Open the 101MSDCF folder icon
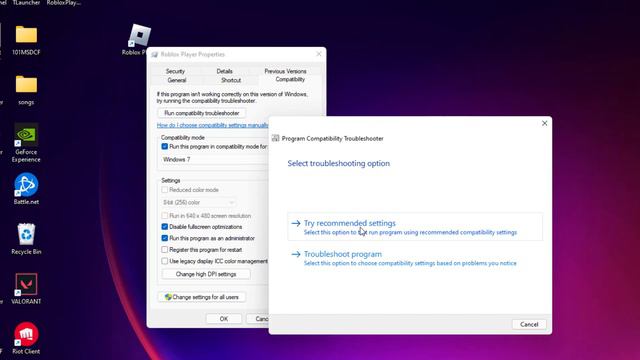This screenshot has width=640, height=360. pos(26,40)
